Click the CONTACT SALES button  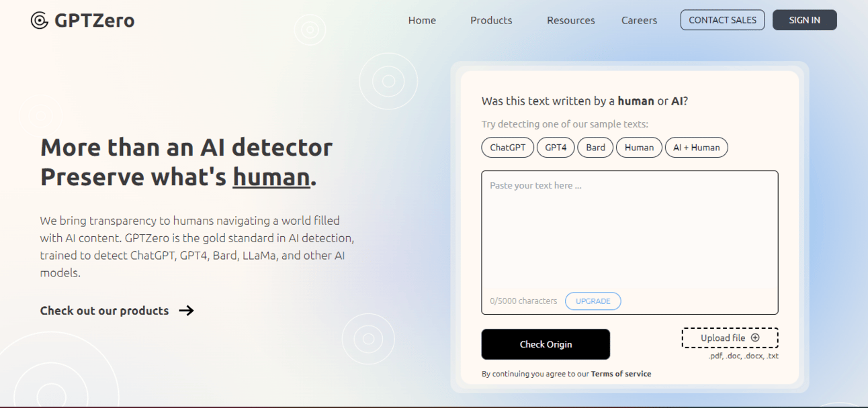722,20
